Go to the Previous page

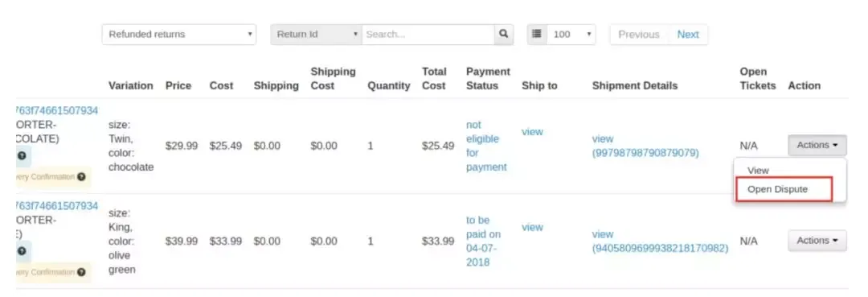point(639,35)
